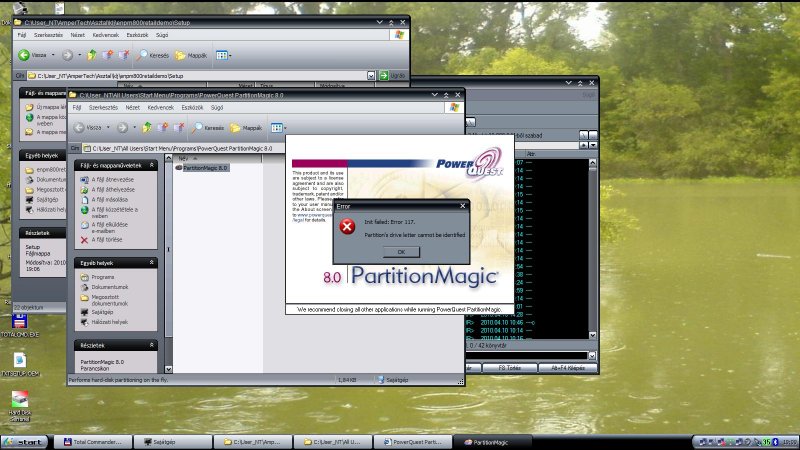The height and width of the screenshot is (450, 800).
Task: Go up one folder in Setup window
Action: tap(92, 55)
